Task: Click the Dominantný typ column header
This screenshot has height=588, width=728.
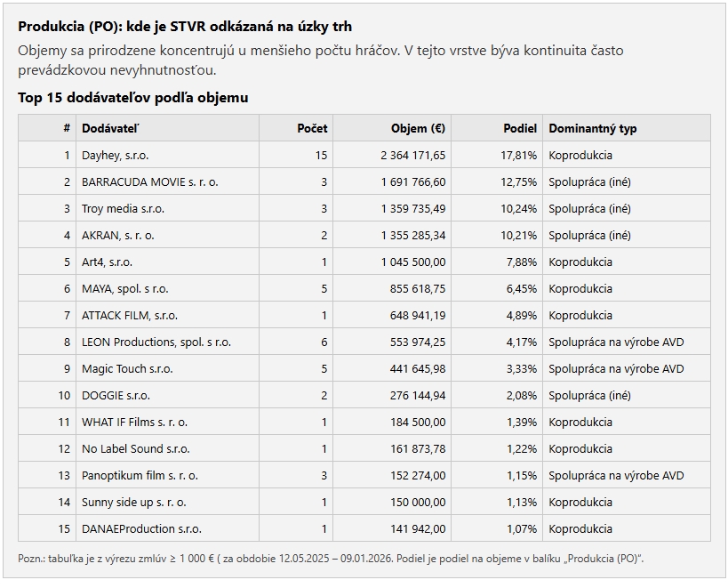Action: (x=593, y=128)
